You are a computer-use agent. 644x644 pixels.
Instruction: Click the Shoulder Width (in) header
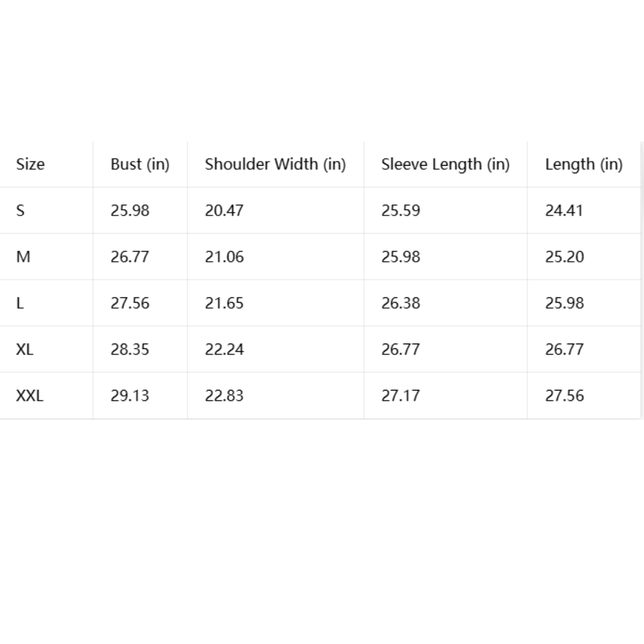click(x=275, y=165)
